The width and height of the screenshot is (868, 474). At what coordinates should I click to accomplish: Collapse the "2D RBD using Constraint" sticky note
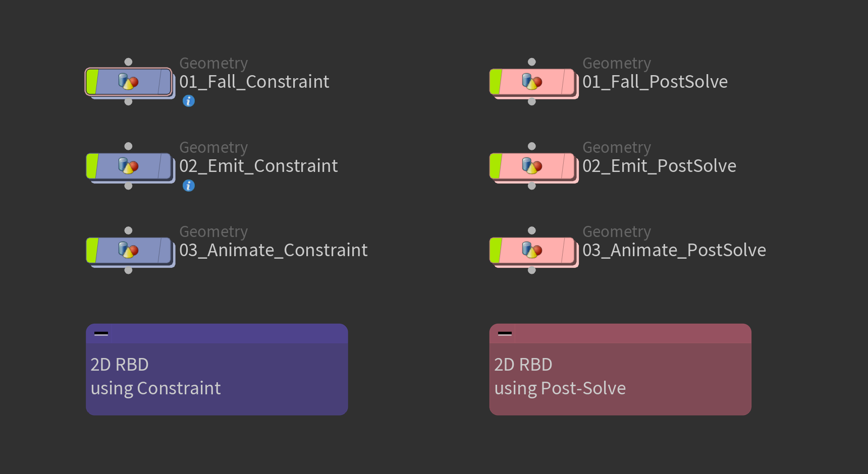click(x=101, y=333)
